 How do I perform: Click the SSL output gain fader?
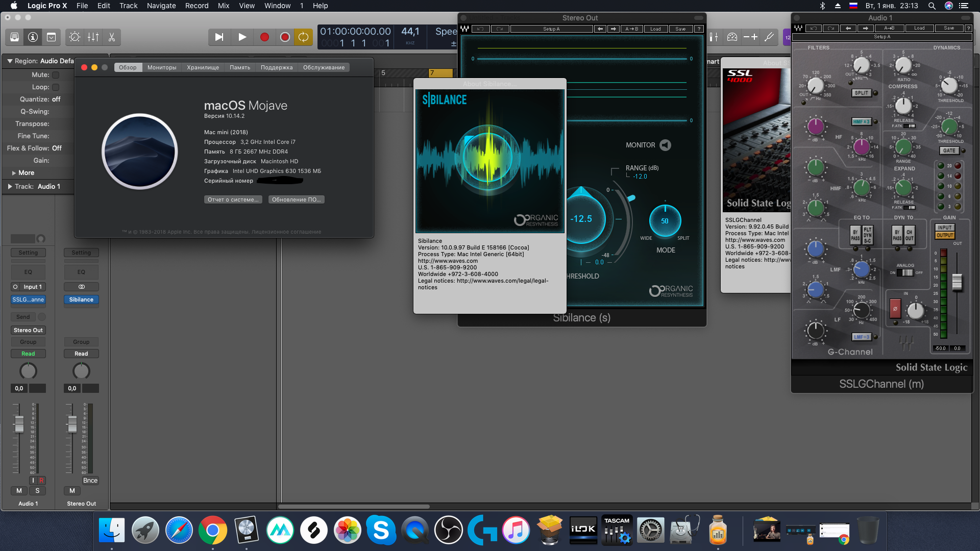tap(957, 282)
